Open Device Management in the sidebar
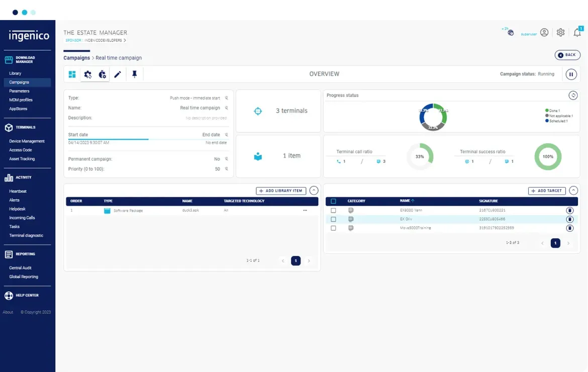The height and width of the screenshot is (372, 588). pos(27,141)
